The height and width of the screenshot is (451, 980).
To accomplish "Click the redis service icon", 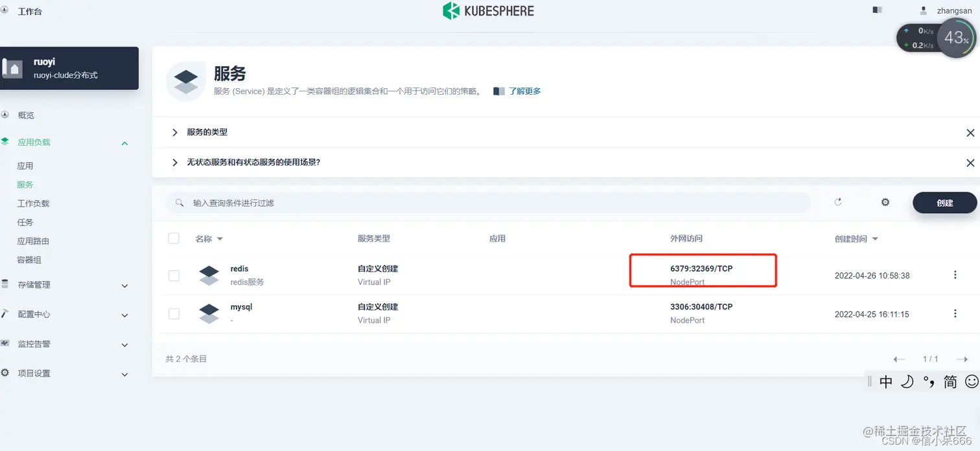I will coord(209,275).
